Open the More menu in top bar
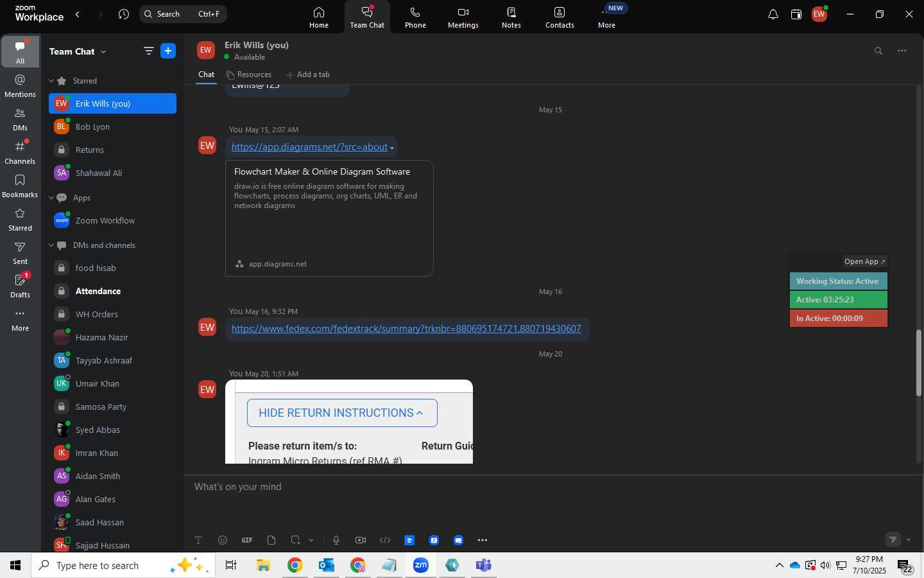This screenshot has width=924, height=578. click(x=607, y=17)
